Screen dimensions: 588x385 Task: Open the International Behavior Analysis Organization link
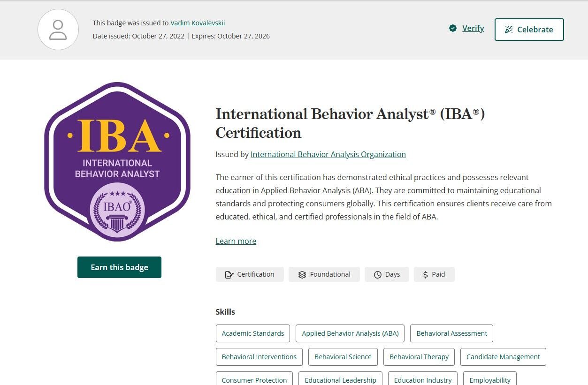[328, 154]
